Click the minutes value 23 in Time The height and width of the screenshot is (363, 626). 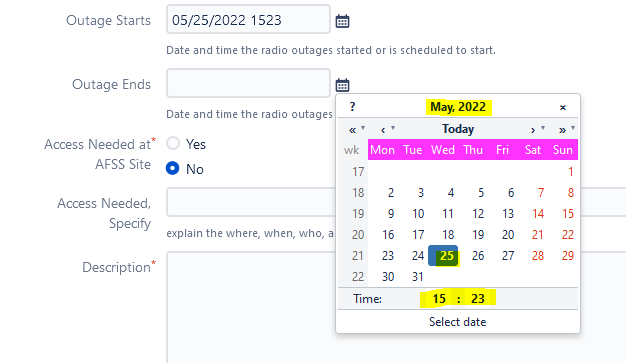pos(477,299)
